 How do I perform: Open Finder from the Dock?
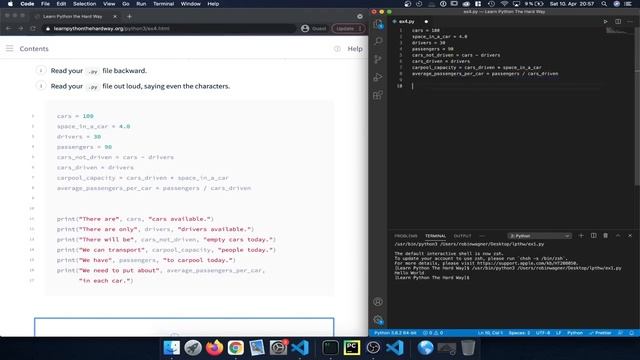171,348
